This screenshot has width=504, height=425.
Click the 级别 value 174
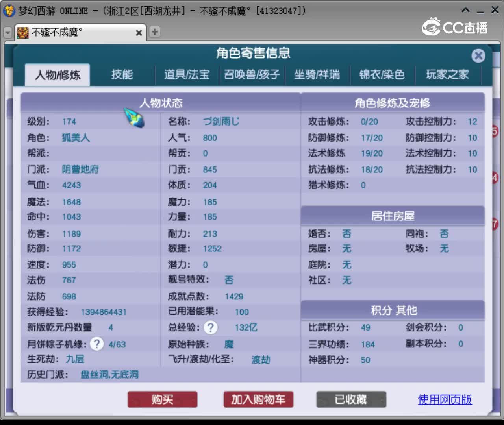pyautogui.click(x=69, y=122)
